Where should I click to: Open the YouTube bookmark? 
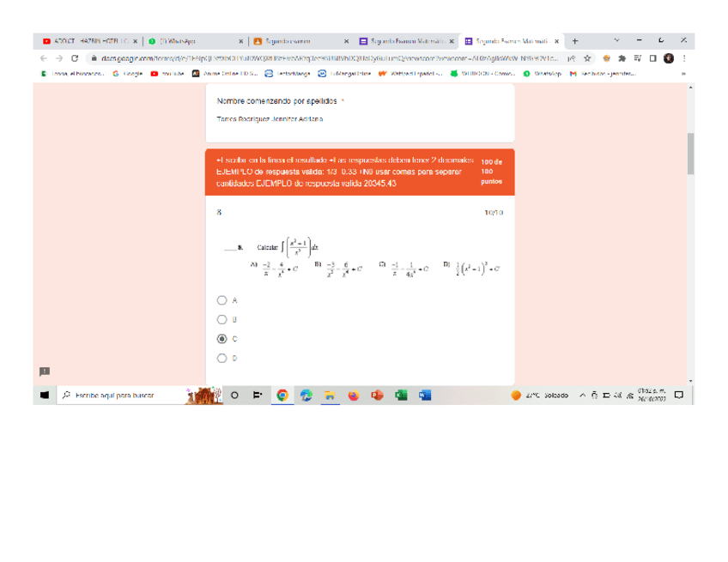(x=167, y=73)
